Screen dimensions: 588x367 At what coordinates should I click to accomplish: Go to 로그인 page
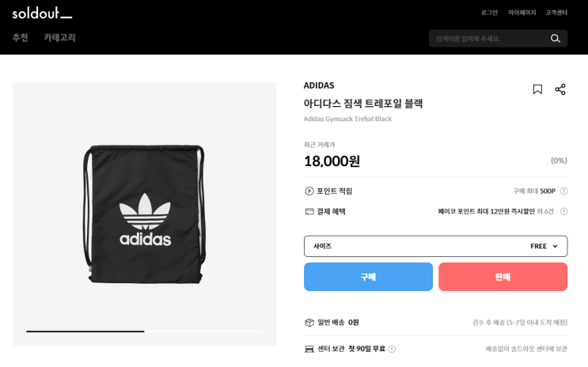[x=489, y=13]
